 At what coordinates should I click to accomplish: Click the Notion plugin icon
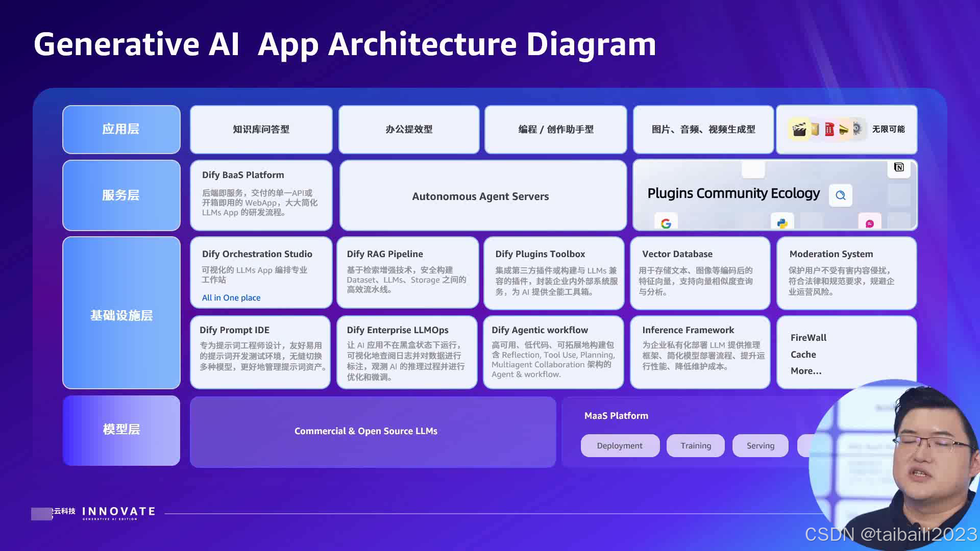point(899,167)
